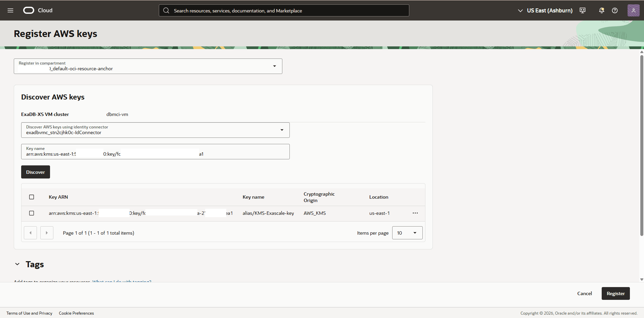
Task: Click the Key name column header
Action: [x=254, y=197]
